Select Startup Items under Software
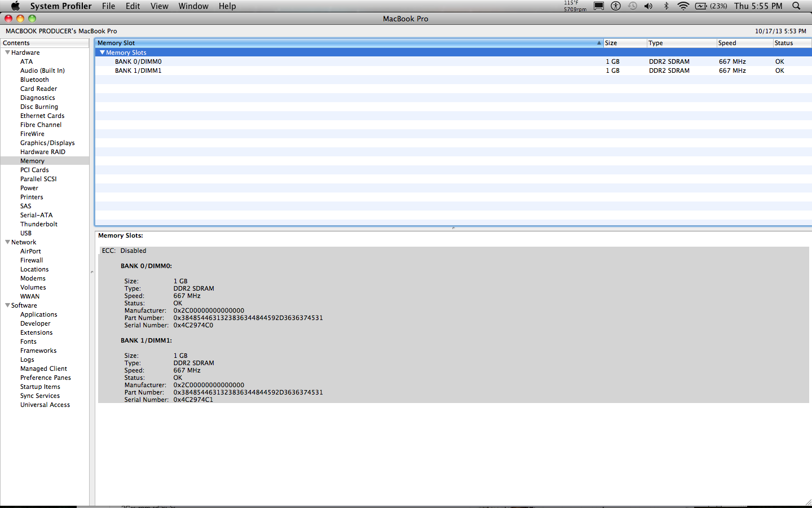The width and height of the screenshot is (812, 508). (40, 387)
